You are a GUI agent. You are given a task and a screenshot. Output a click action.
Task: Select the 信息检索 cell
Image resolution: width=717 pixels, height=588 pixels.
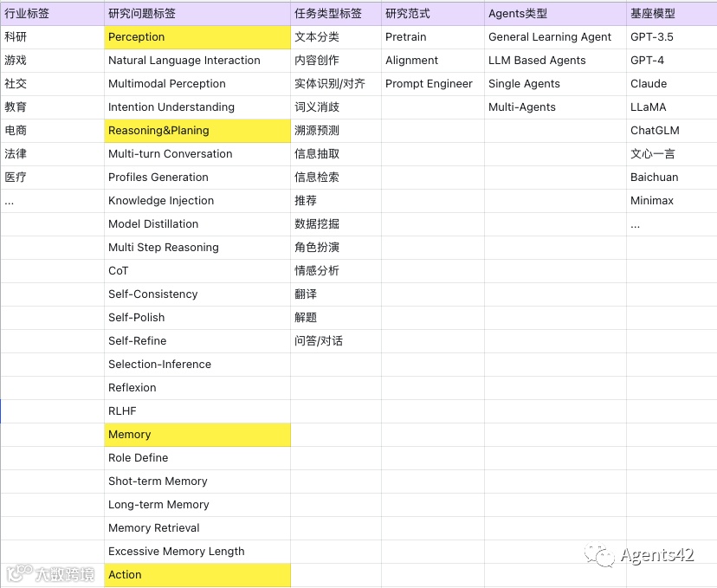tap(336, 178)
